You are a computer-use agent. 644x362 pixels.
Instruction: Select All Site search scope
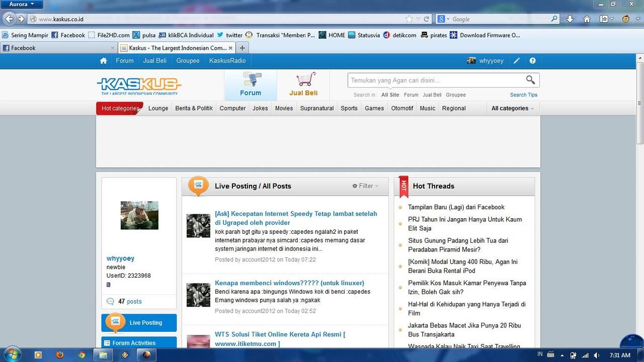390,95
